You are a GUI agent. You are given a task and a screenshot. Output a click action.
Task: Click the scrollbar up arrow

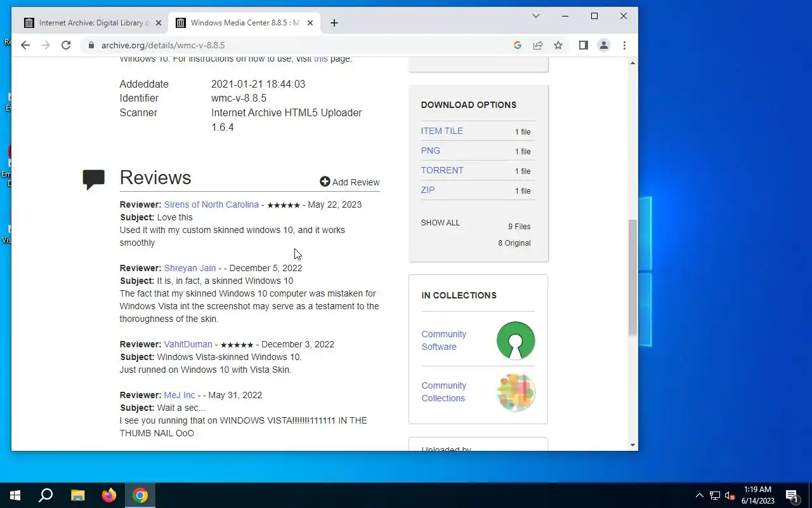(632, 62)
